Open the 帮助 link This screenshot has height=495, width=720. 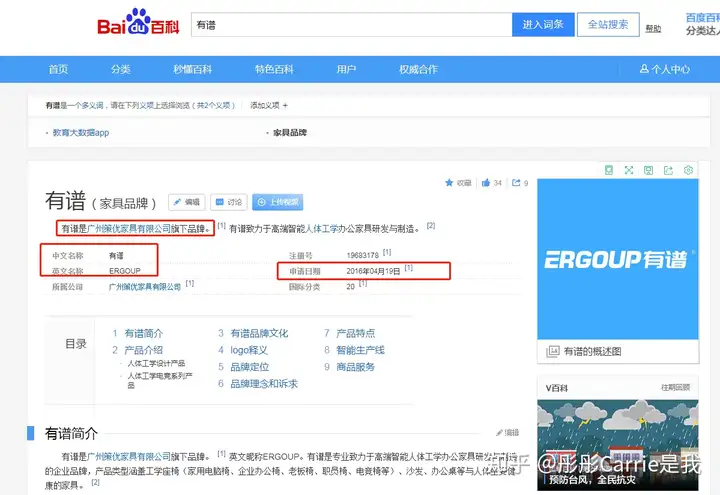click(x=653, y=28)
